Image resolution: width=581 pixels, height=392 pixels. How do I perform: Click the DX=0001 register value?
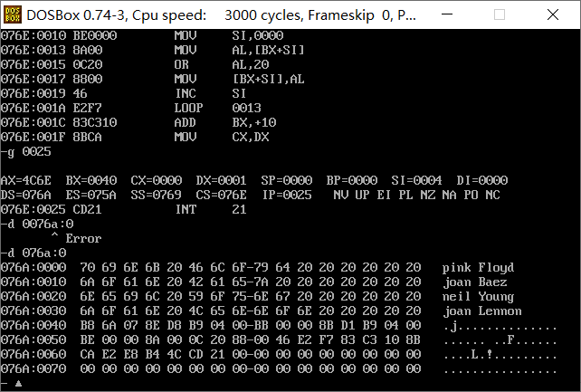tap(221, 180)
